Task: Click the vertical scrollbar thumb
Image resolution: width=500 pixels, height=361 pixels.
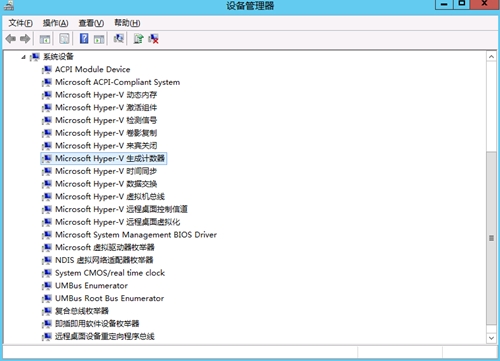Action: point(491,238)
